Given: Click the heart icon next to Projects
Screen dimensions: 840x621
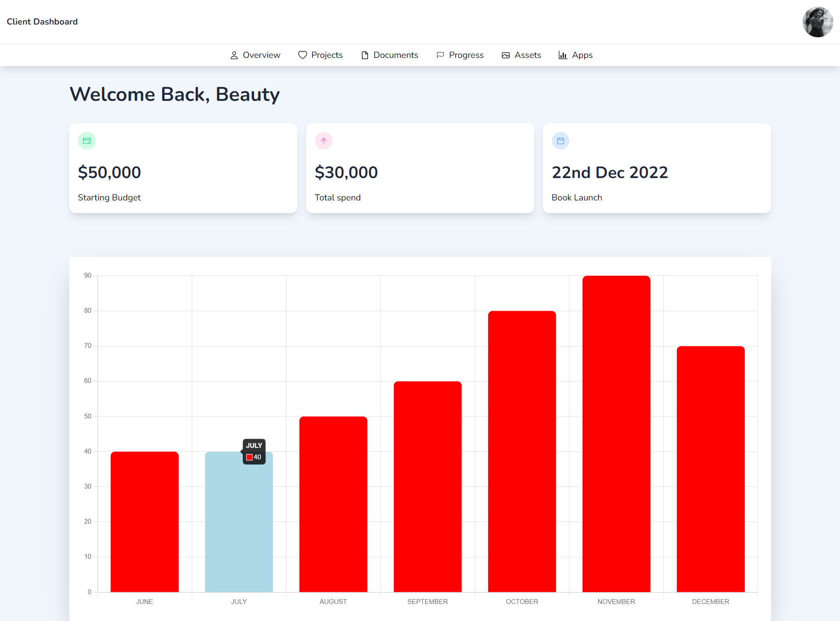Looking at the screenshot, I should [303, 55].
